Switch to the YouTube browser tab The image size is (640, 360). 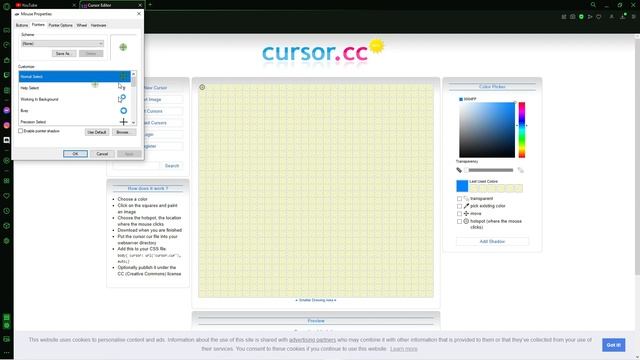pyautogui.click(x=45, y=5)
